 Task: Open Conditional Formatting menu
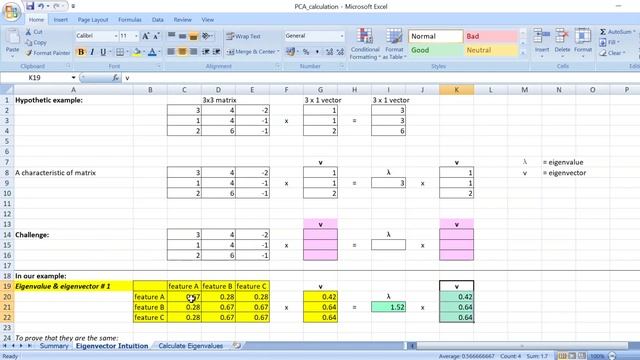pyautogui.click(x=364, y=44)
